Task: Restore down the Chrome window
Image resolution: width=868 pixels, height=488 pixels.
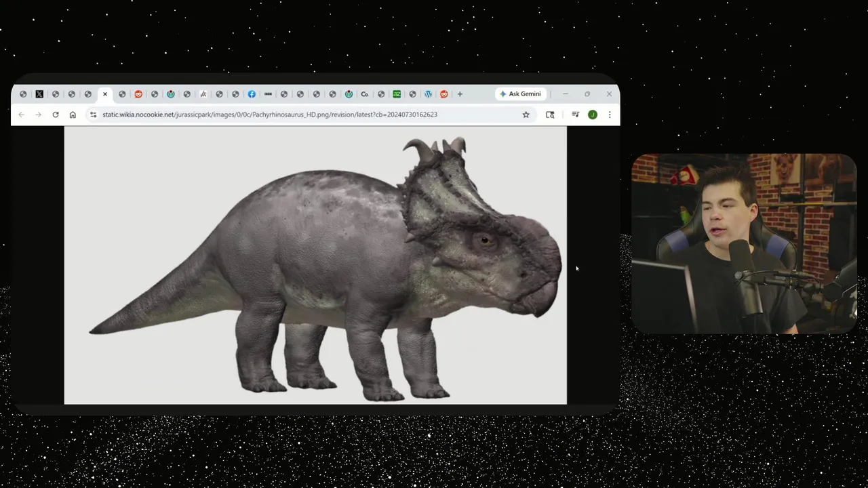Action: click(587, 94)
